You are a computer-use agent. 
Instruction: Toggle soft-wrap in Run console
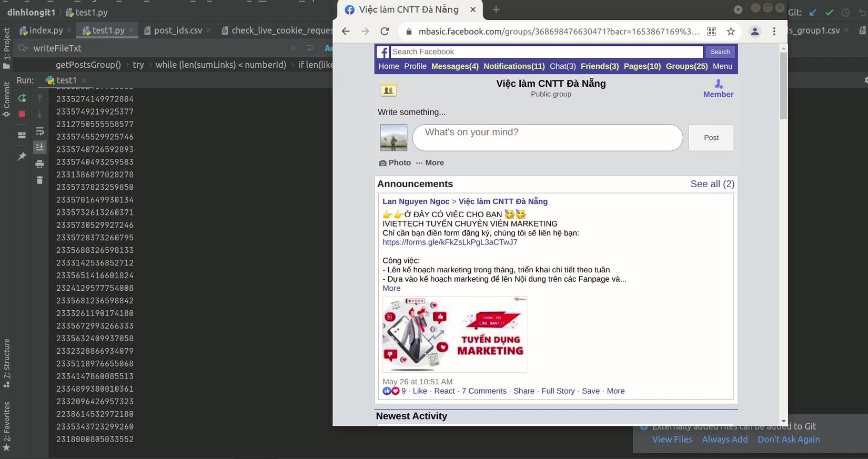39,131
